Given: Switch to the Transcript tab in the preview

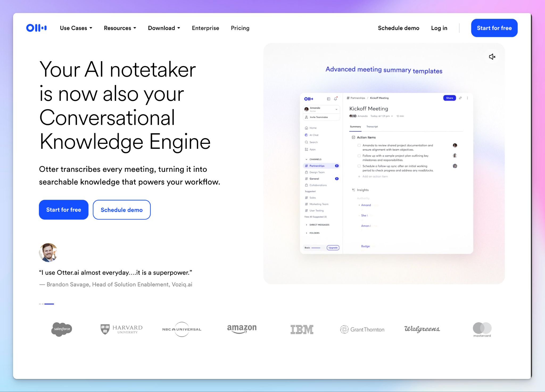Looking at the screenshot, I should tap(372, 127).
